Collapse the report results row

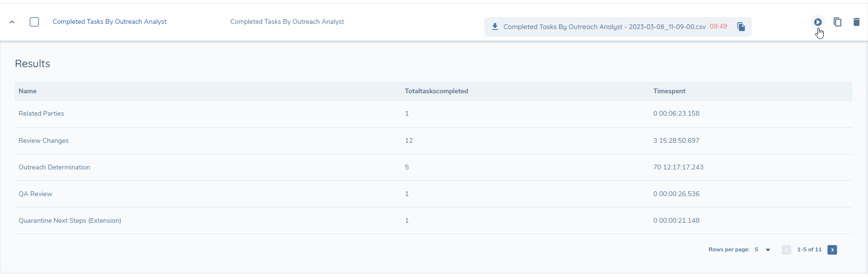(12, 22)
